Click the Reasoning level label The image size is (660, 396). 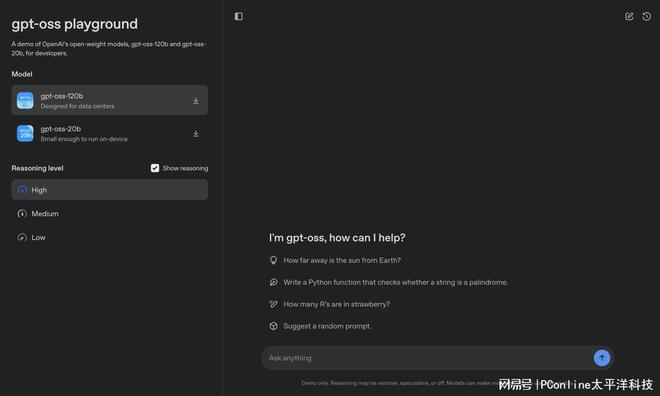point(37,168)
